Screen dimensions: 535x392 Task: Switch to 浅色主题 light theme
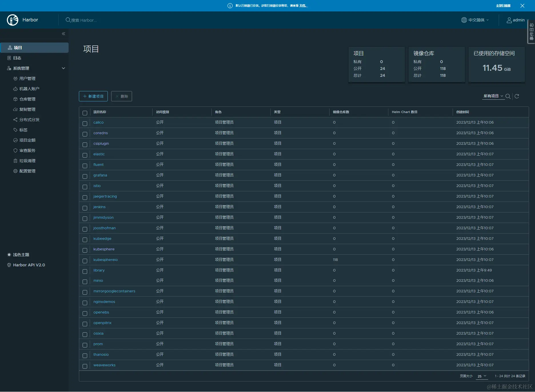tap(21, 255)
